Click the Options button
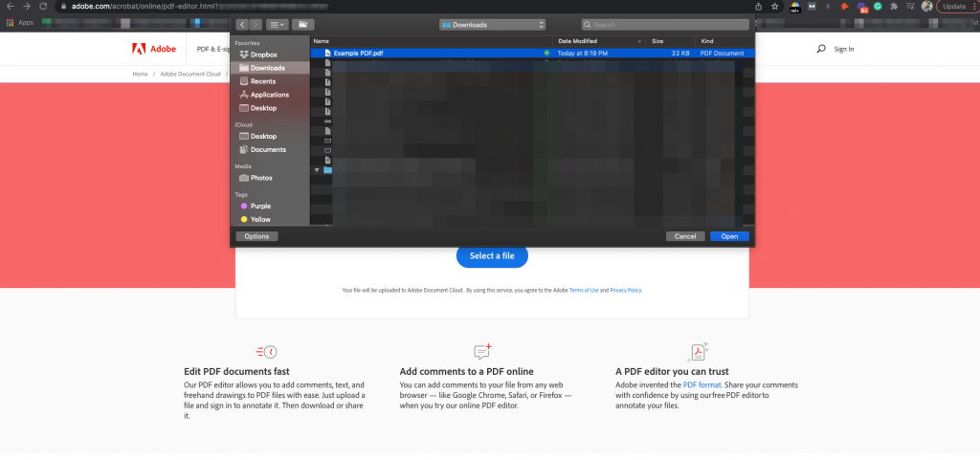The width and height of the screenshot is (980, 460). 256,236
